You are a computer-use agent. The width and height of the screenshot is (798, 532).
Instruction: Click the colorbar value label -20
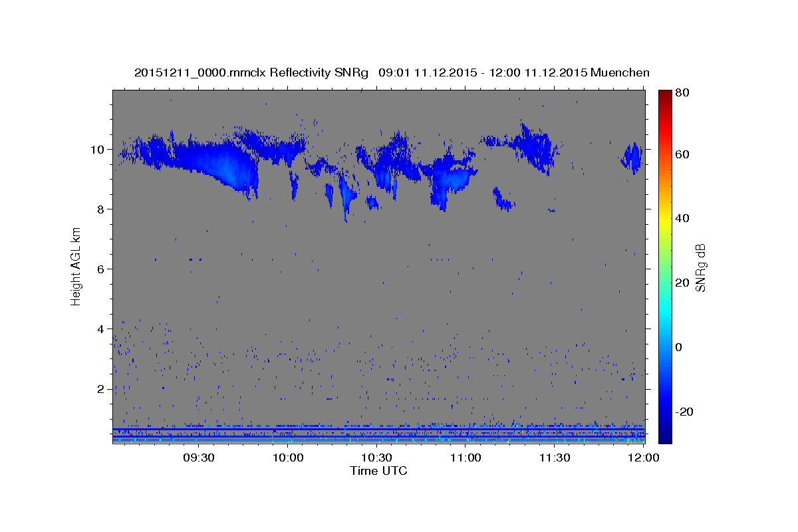[x=684, y=412]
